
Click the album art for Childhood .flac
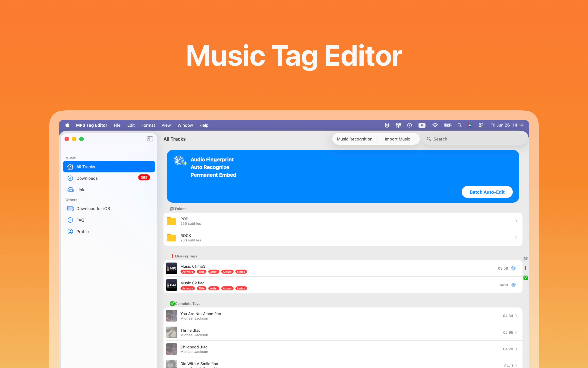pyautogui.click(x=171, y=349)
